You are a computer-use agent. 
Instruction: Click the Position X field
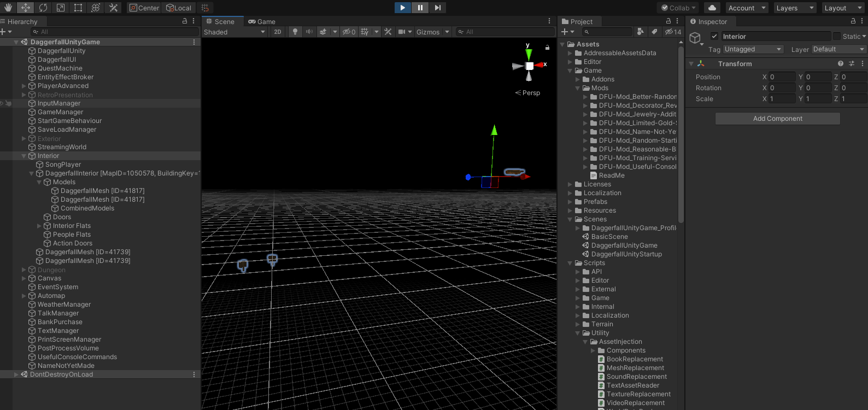[x=782, y=77]
